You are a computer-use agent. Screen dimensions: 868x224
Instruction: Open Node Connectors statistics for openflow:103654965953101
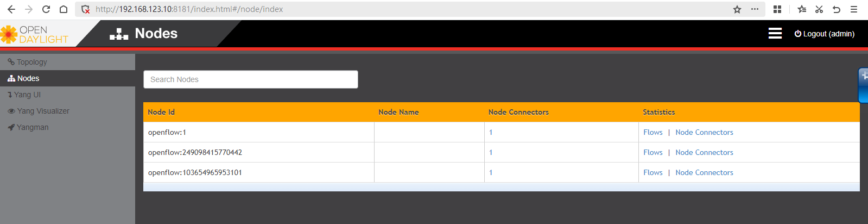[x=704, y=172]
